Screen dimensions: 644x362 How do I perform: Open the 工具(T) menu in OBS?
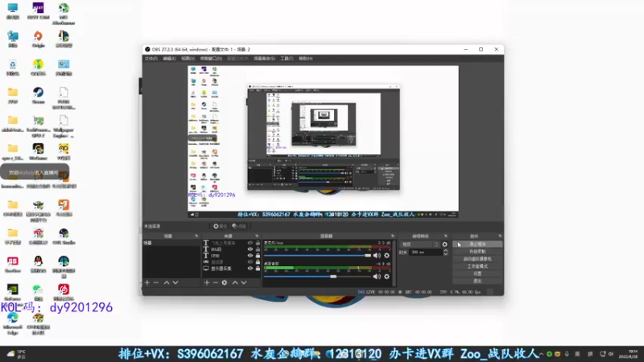[x=287, y=59]
